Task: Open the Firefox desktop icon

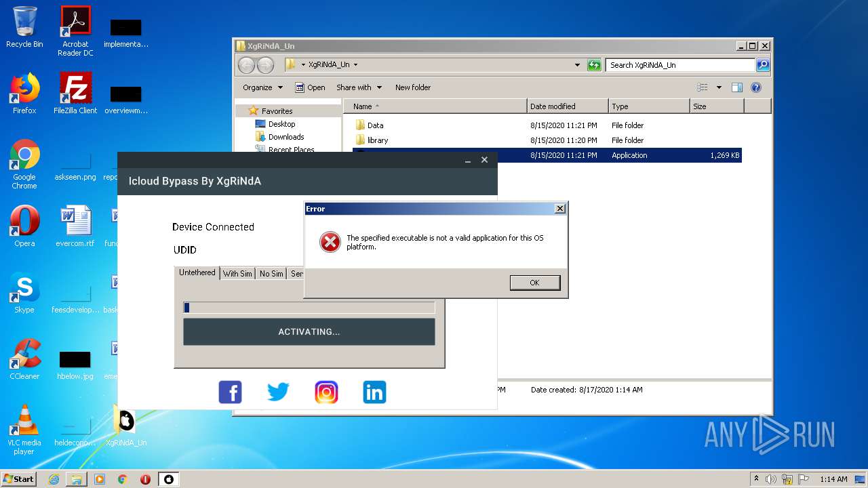Action: coord(24,94)
